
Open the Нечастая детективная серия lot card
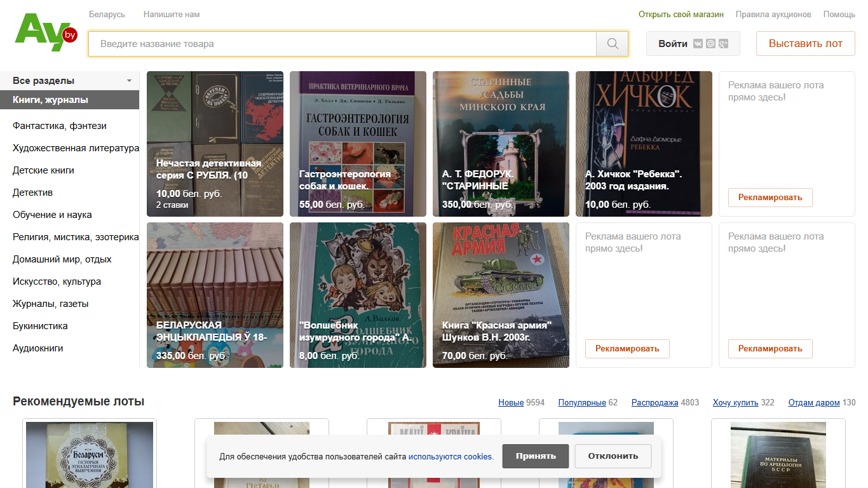point(215,144)
